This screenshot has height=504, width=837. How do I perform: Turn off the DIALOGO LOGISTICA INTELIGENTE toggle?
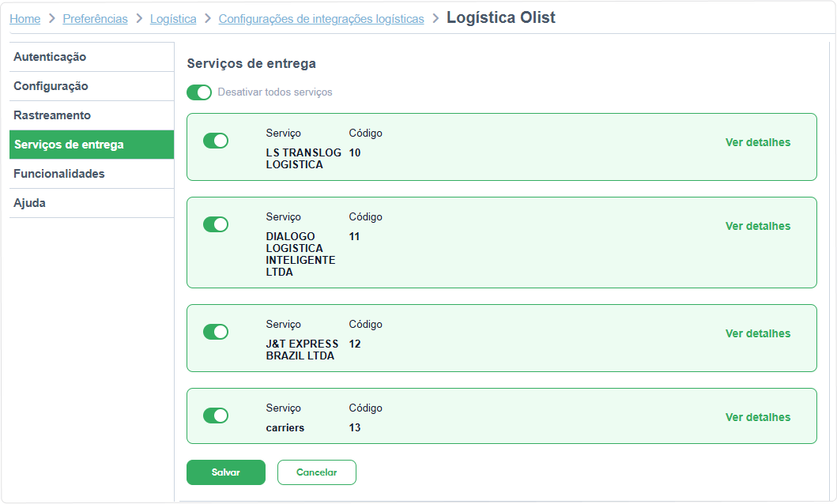(x=216, y=224)
